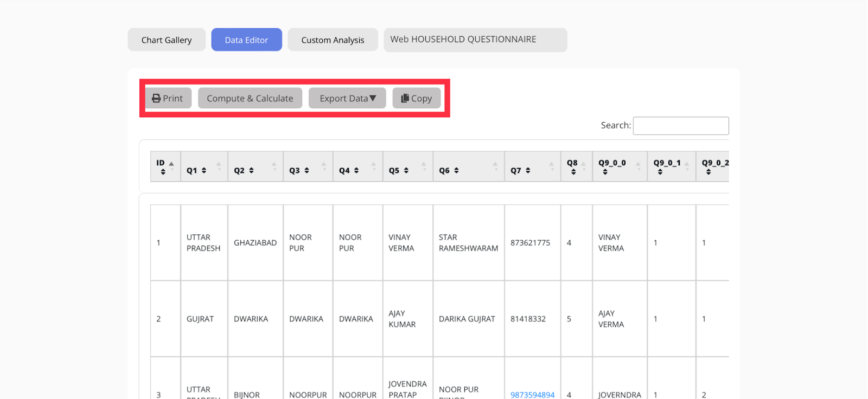The height and width of the screenshot is (399, 868).
Task: Select cell STAR RAMESHWARAM
Action: pyautogui.click(x=469, y=243)
